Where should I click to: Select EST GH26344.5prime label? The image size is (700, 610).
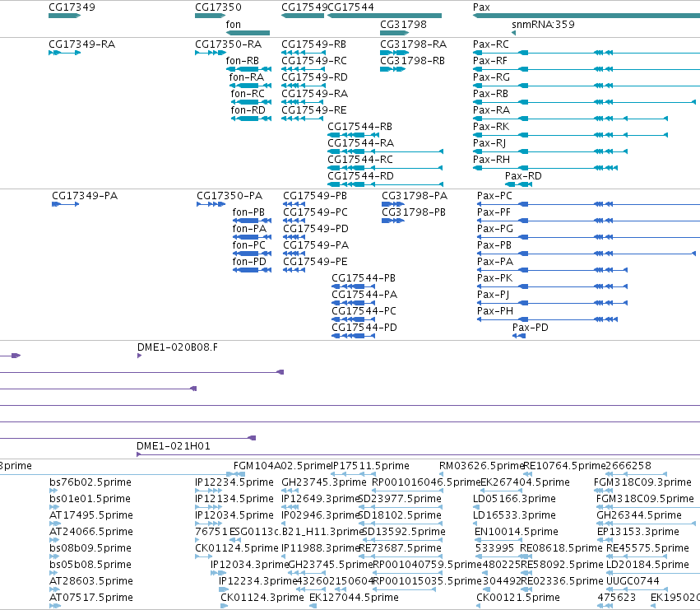click(639, 515)
